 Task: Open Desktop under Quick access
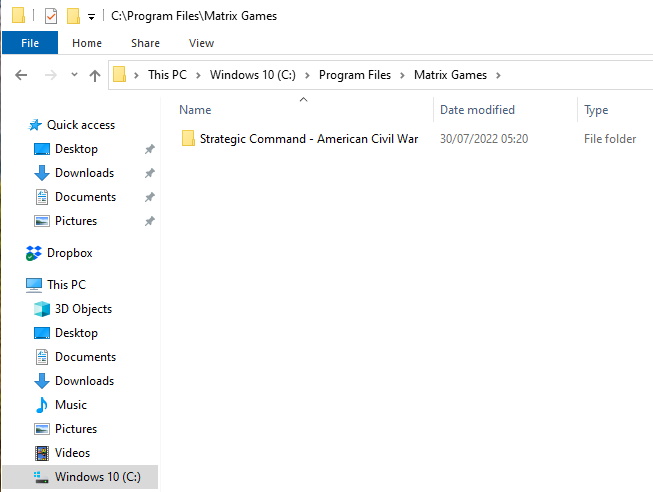click(x=76, y=149)
